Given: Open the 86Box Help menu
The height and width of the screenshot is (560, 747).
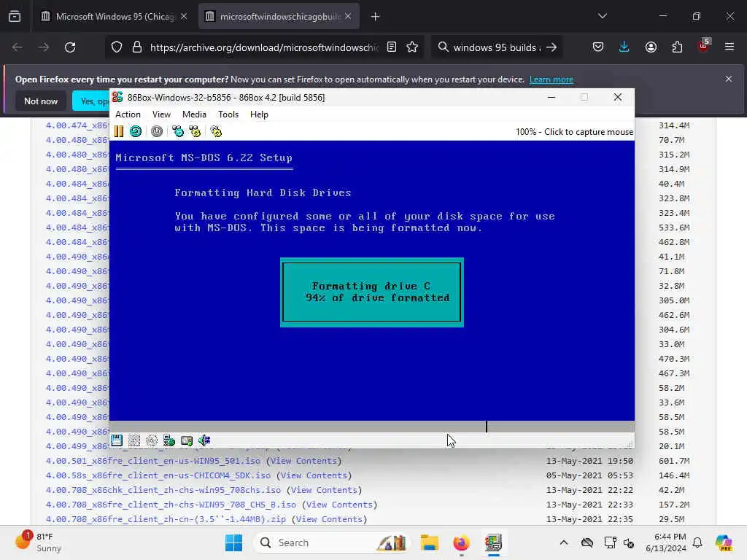Looking at the screenshot, I should pos(259,114).
